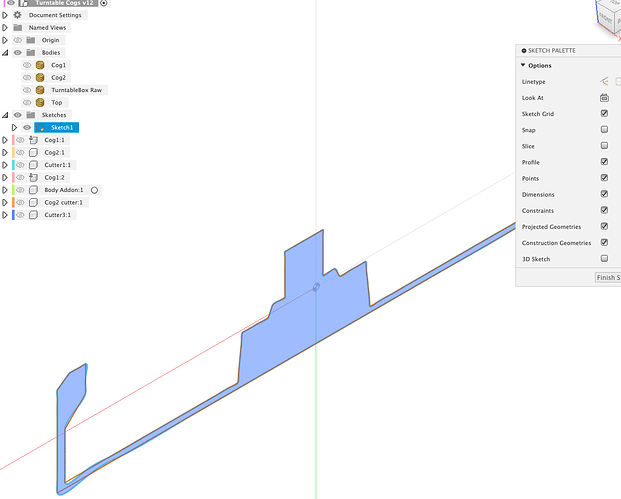The height and width of the screenshot is (499, 621).
Task: Click the Linetype construction icon
Action: (x=604, y=82)
